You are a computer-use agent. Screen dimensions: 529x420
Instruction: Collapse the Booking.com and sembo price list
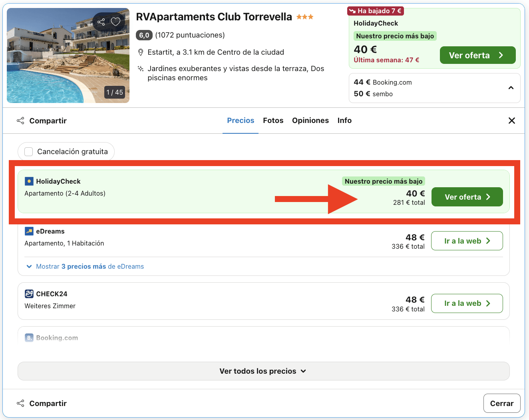point(511,87)
